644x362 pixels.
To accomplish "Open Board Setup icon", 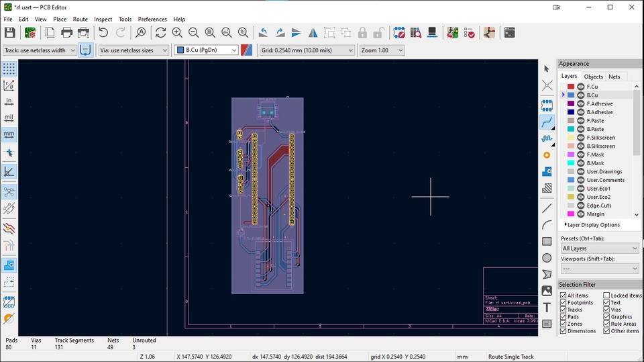I will [x=30, y=32].
